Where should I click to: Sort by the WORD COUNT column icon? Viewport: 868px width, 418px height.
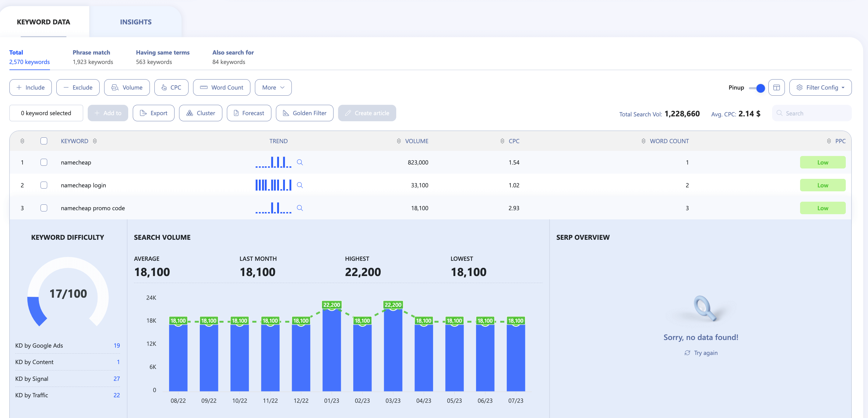point(643,141)
